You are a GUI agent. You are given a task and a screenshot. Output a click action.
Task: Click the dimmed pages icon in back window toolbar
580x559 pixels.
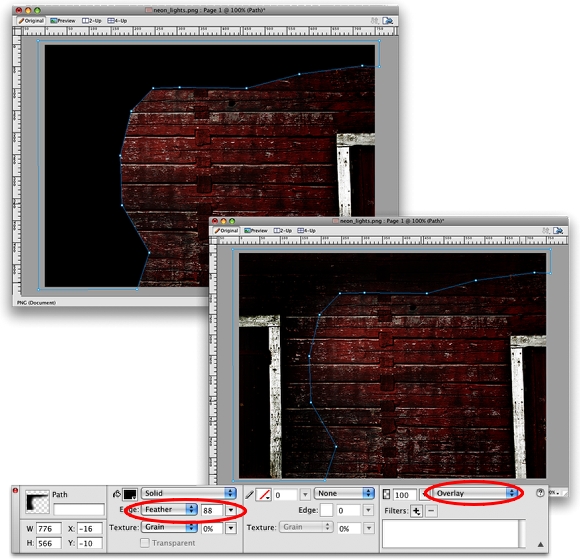tap(375, 21)
